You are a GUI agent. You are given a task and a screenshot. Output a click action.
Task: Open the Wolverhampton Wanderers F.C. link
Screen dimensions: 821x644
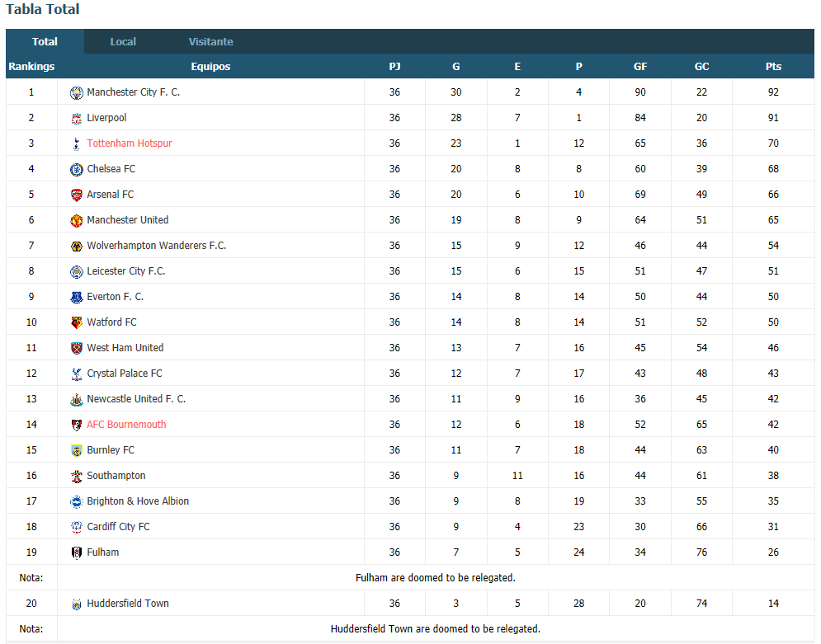157,246
